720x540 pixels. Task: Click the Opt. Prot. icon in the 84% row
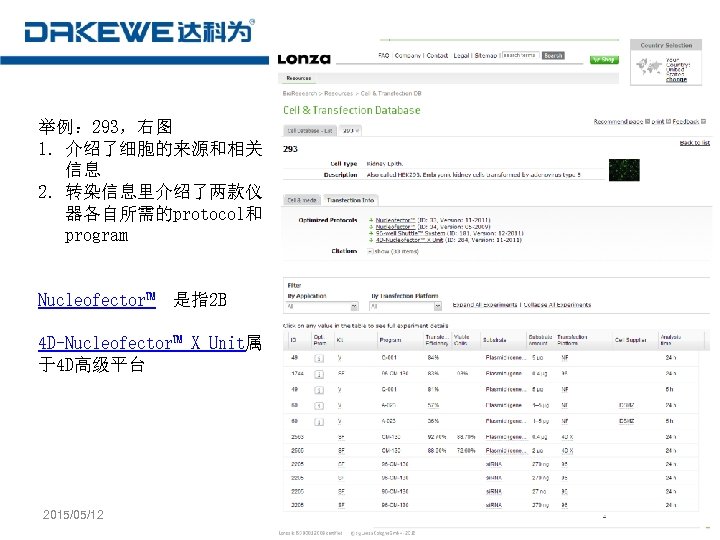[x=319, y=358]
